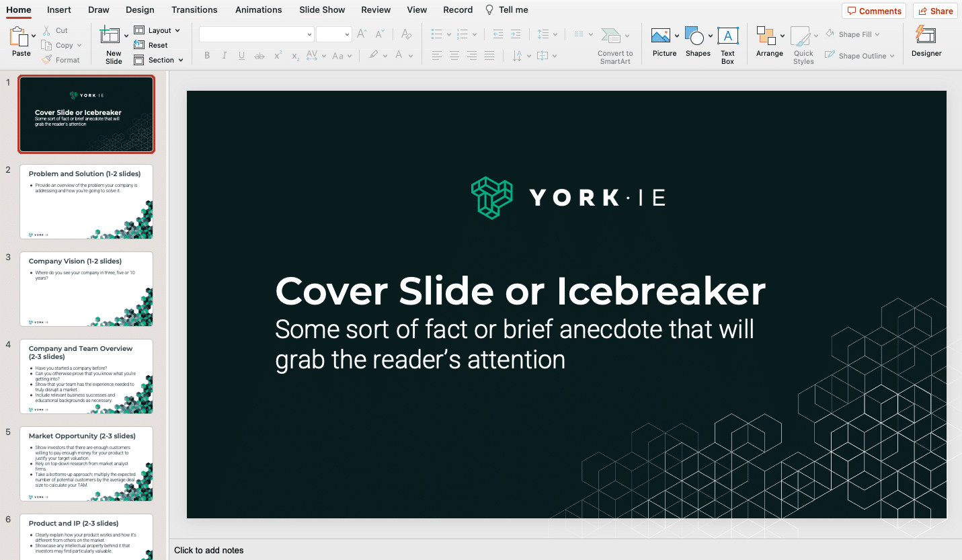The image size is (962, 560).
Task: Click the Cover Slide or Icebreaker title
Action: [520, 291]
